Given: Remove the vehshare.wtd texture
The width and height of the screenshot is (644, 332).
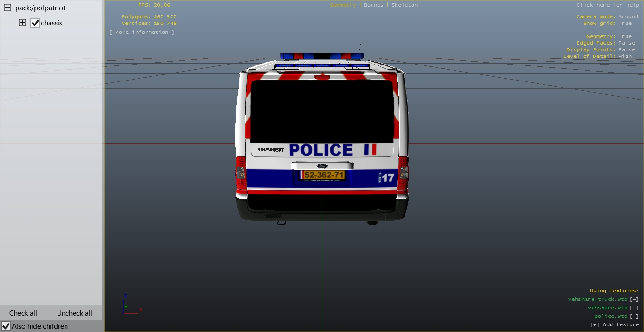Looking at the screenshot, I should [635, 308].
